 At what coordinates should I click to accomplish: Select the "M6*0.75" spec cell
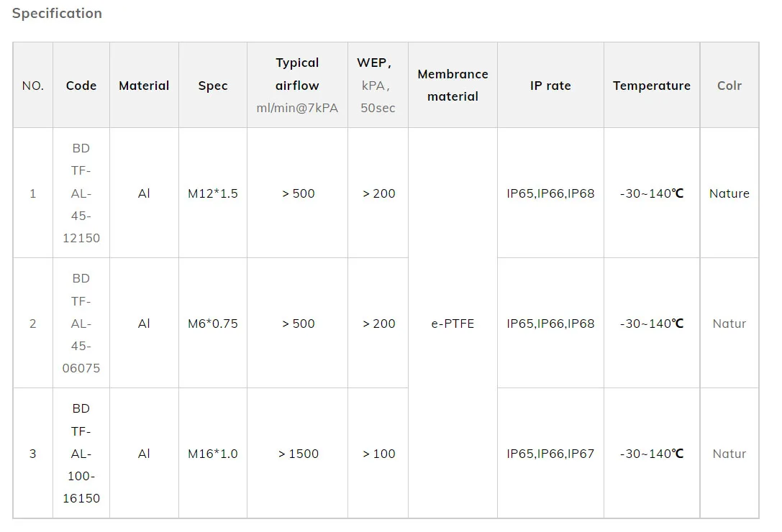coord(213,324)
